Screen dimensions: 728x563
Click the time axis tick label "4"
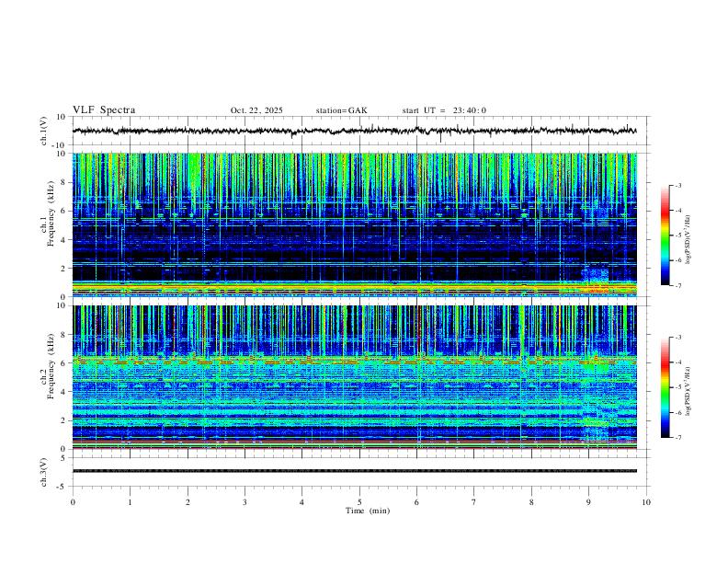point(301,502)
